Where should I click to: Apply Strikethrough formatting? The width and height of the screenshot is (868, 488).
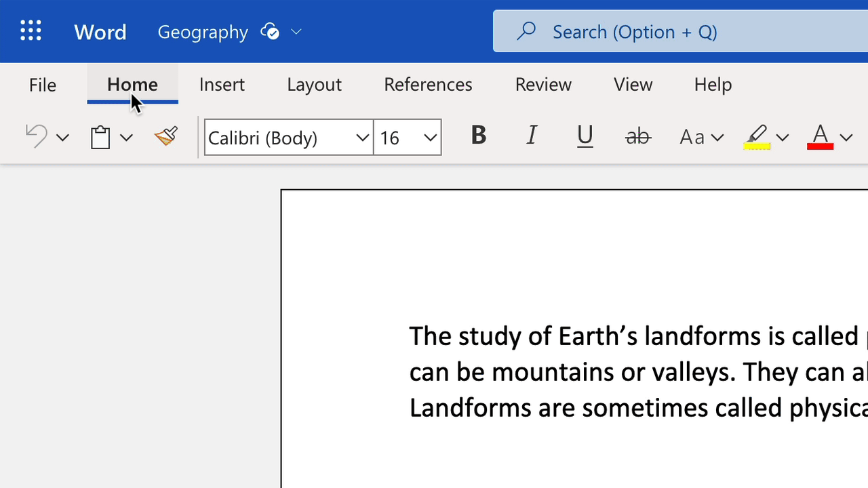637,136
